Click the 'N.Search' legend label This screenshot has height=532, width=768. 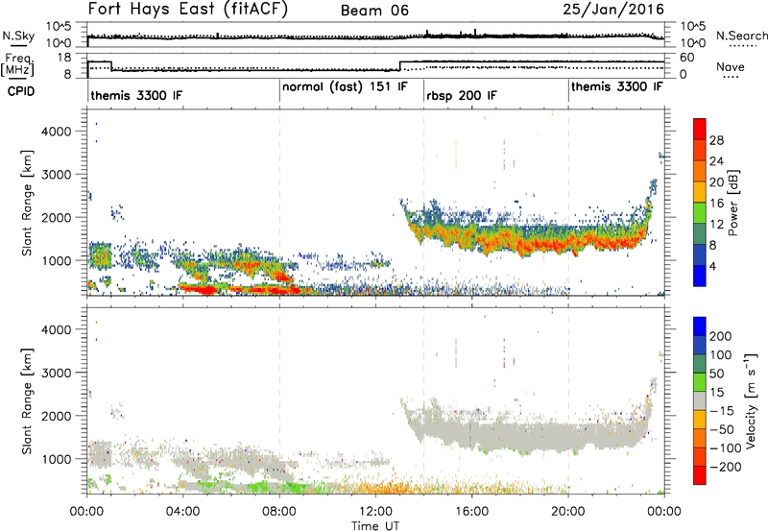tap(741, 36)
